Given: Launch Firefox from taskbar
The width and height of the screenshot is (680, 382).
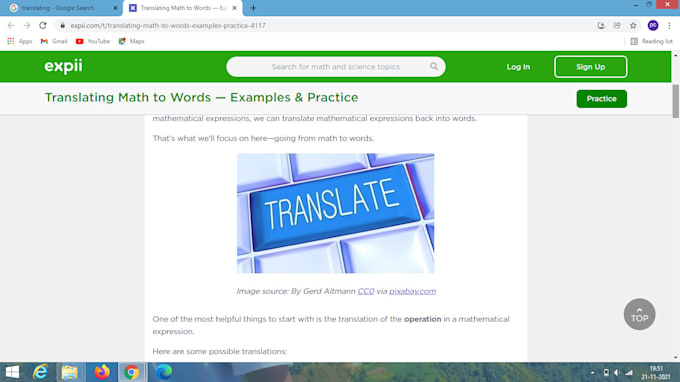Looking at the screenshot, I should [x=102, y=372].
